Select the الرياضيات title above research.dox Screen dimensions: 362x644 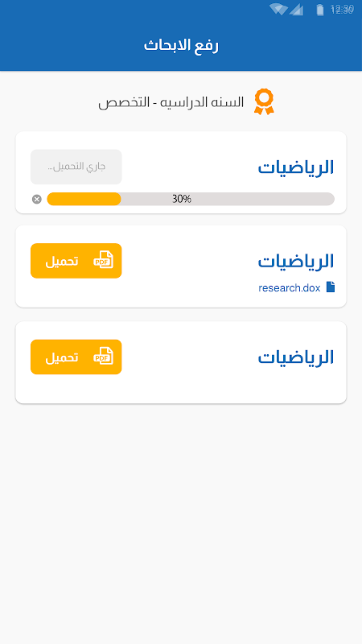tap(296, 261)
